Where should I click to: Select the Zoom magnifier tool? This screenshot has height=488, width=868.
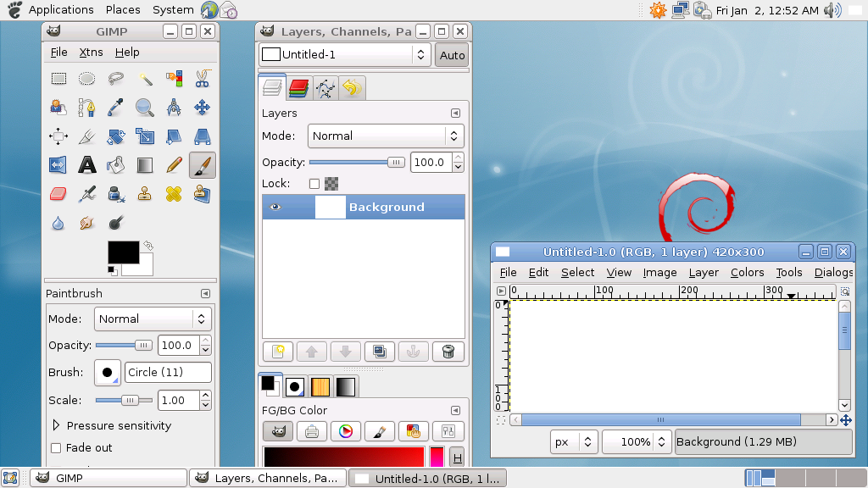tap(144, 108)
